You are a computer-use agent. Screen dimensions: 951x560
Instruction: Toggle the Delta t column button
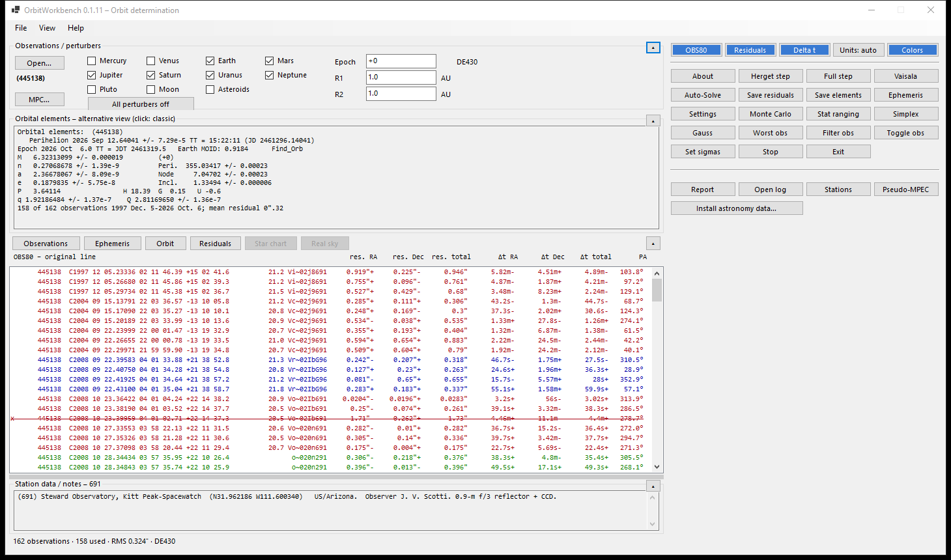(x=804, y=50)
